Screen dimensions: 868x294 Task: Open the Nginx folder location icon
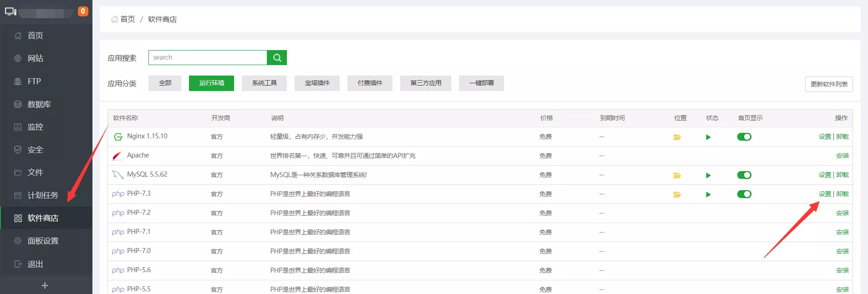(x=677, y=137)
